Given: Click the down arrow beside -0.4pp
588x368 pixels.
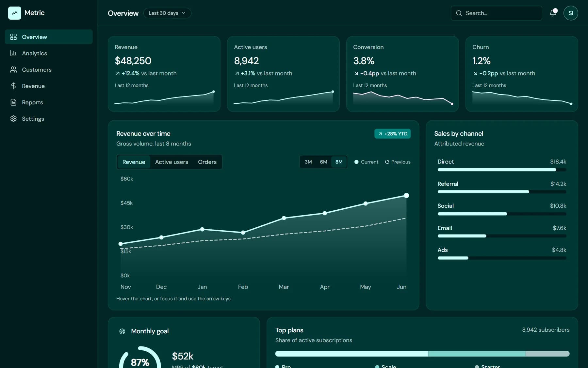Looking at the screenshot, I should pyautogui.click(x=356, y=74).
